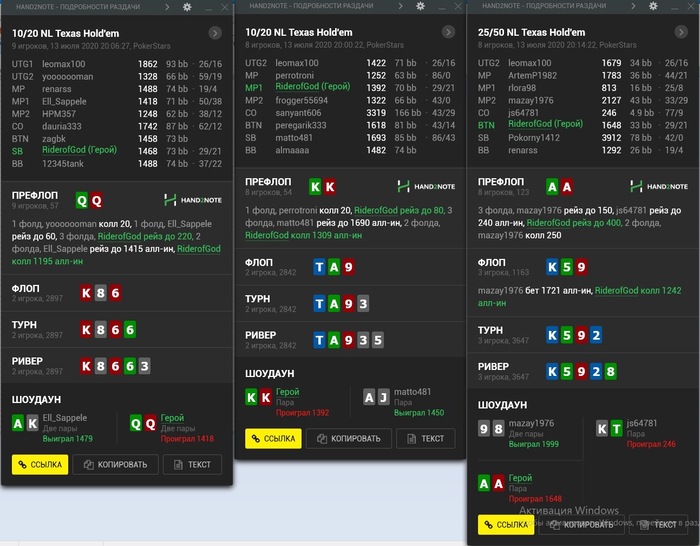Click Hand2Note logo in AA preflop section
Screen dimensions: 700x546
659,186
